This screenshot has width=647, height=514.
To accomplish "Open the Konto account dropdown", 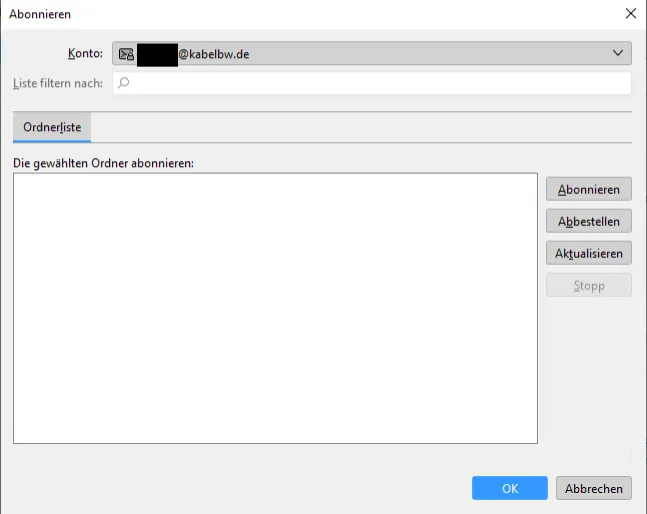I will 371,53.
